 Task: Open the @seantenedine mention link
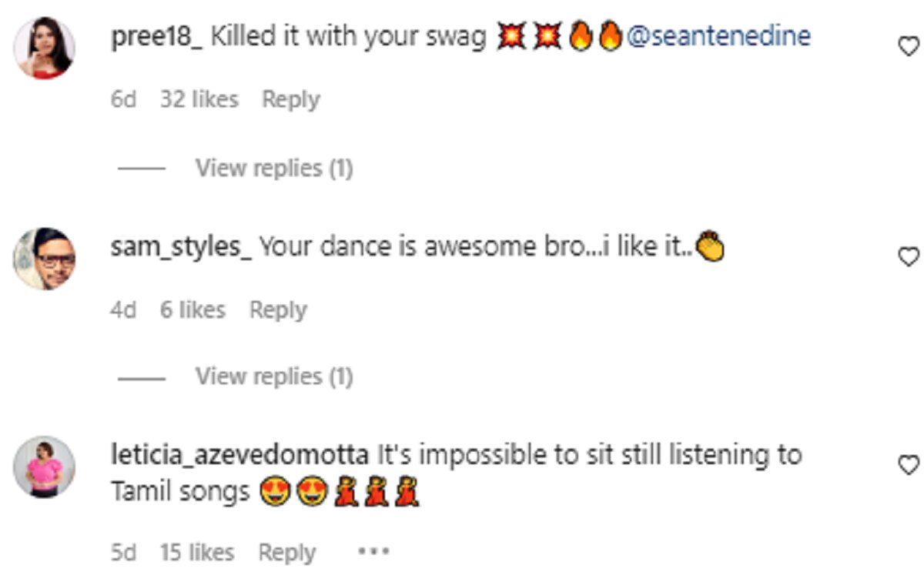[719, 37]
